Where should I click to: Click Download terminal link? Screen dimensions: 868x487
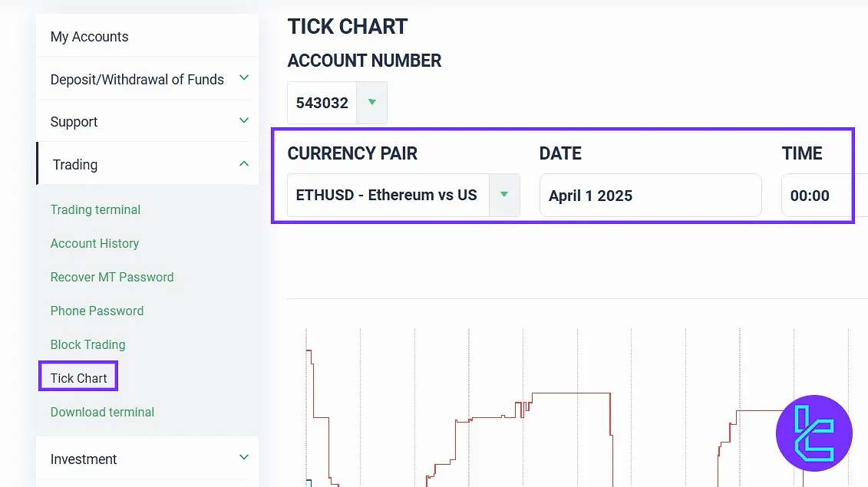coord(102,412)
